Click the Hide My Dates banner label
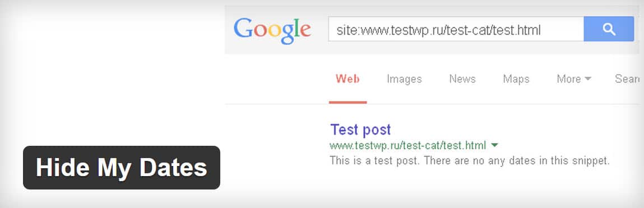This screenshot has height=208, width=644. click(x=122, y=168)
